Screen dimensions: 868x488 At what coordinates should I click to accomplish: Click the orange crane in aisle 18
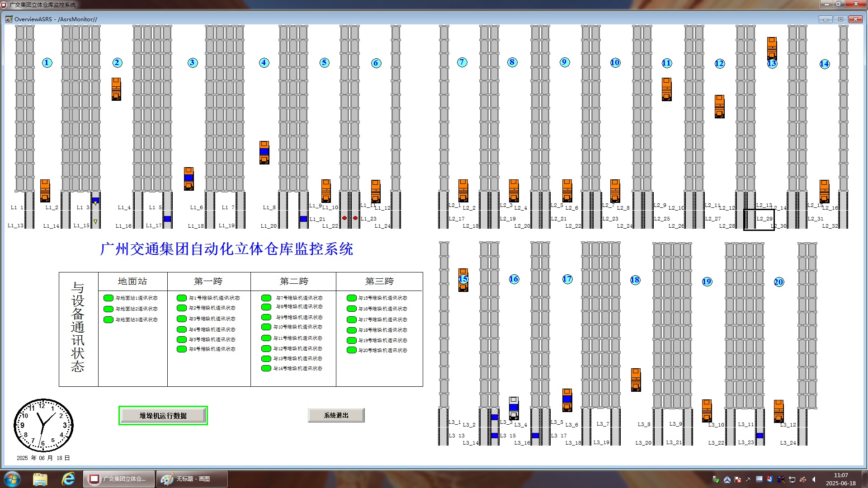[636, 380]
